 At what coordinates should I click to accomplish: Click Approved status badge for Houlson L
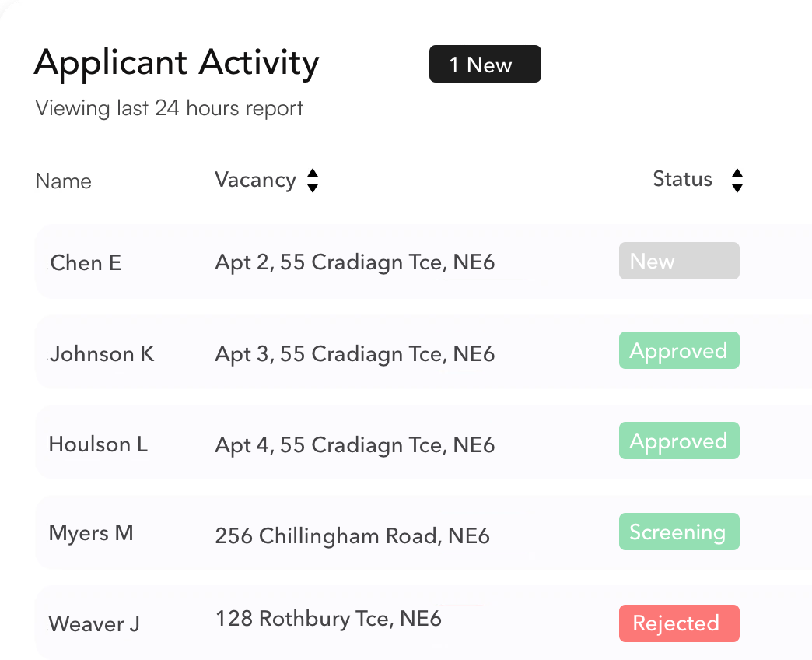[x=679, y=441]
